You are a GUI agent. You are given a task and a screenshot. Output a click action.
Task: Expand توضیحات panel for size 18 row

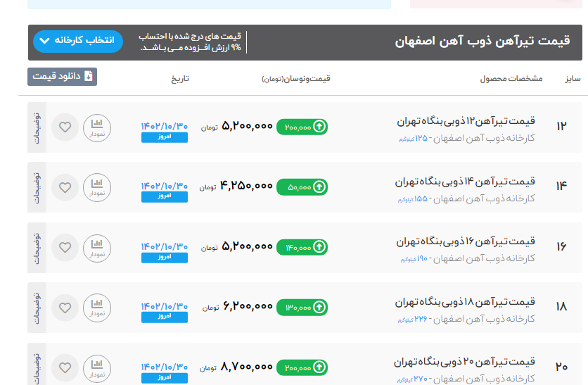[x=37, y=307]
